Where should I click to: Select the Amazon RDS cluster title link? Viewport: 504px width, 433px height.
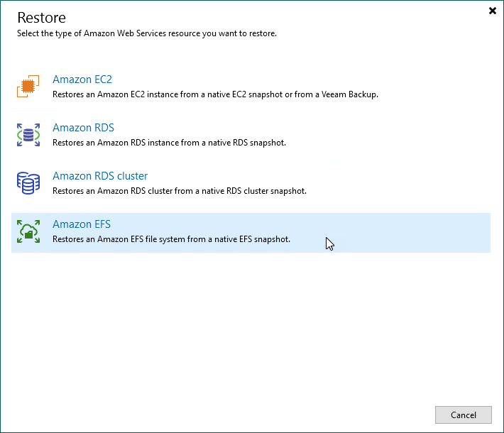[100, 176]
